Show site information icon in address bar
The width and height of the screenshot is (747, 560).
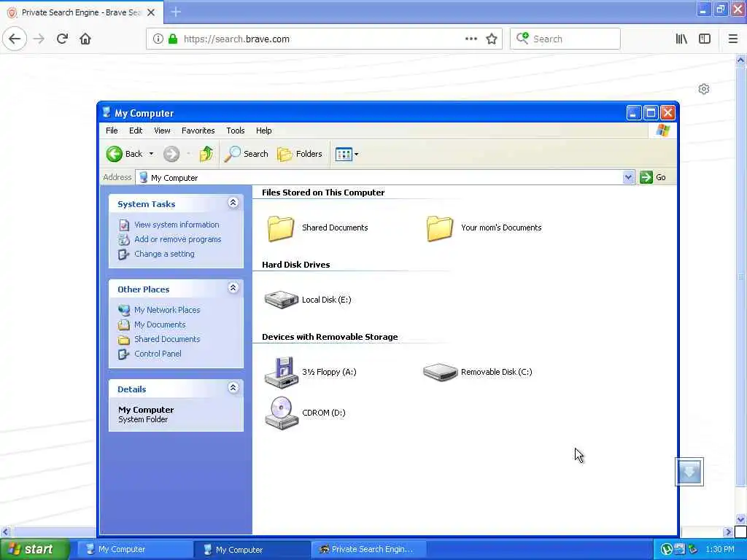(158, 39)
